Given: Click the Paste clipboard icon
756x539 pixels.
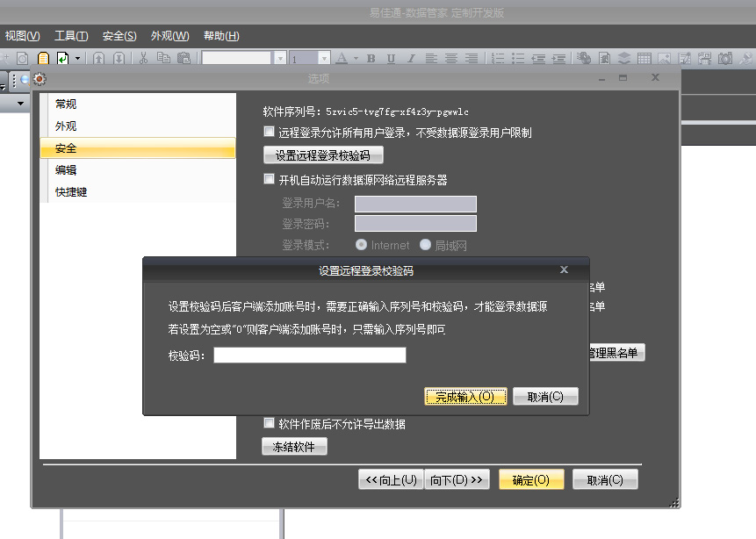Looking at the screenshot, I should point(184,58).
